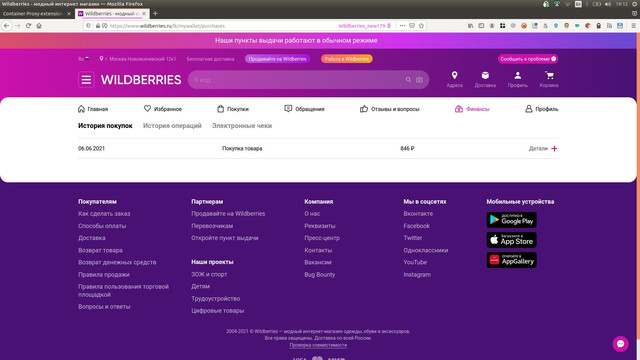Open Откройте пункт выдачи link

225,238
